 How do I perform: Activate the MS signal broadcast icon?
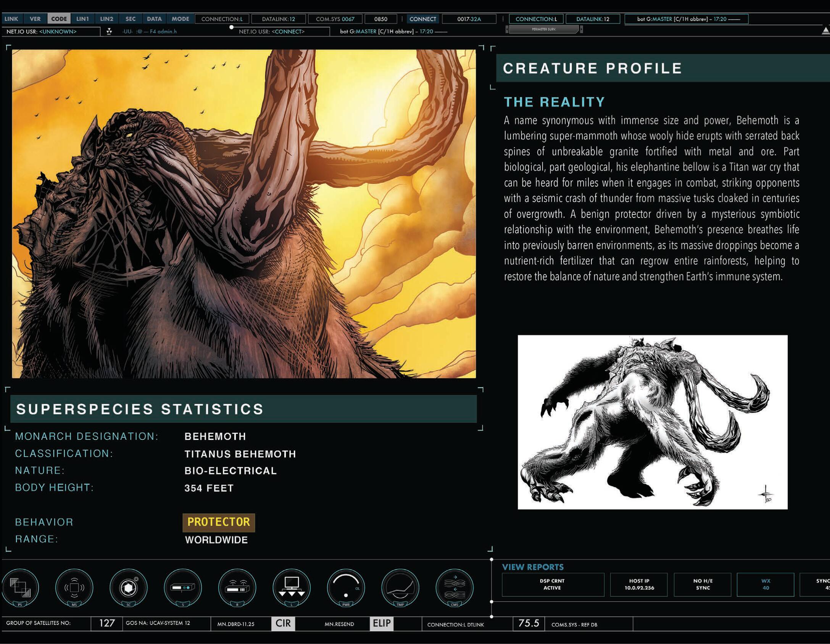[x=75, y=588]
